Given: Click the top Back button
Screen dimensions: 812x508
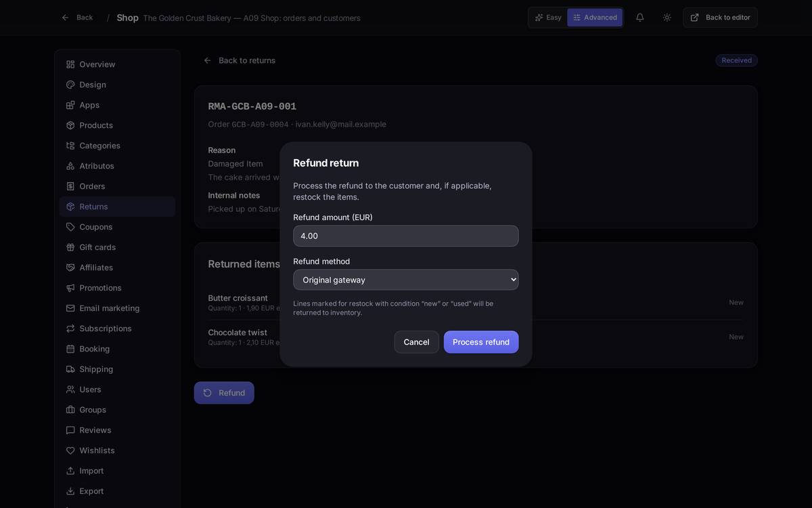Looking at the screenshot, I should (x=77, y=18).
